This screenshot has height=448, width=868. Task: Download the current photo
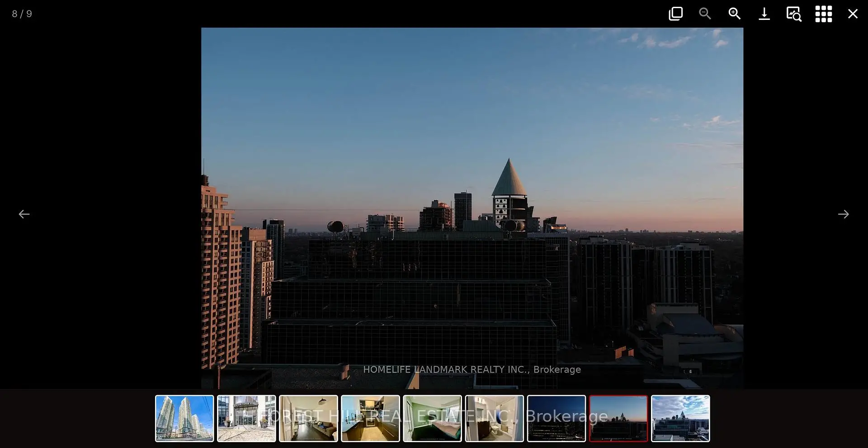coord(764,14)
